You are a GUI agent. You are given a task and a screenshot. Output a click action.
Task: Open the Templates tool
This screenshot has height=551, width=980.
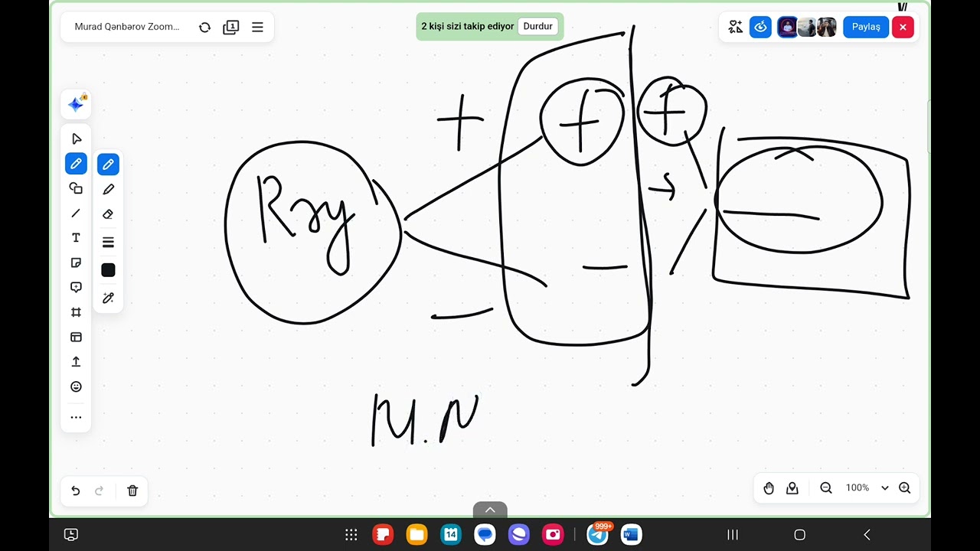pyautogui.click(x=76, y=337)
